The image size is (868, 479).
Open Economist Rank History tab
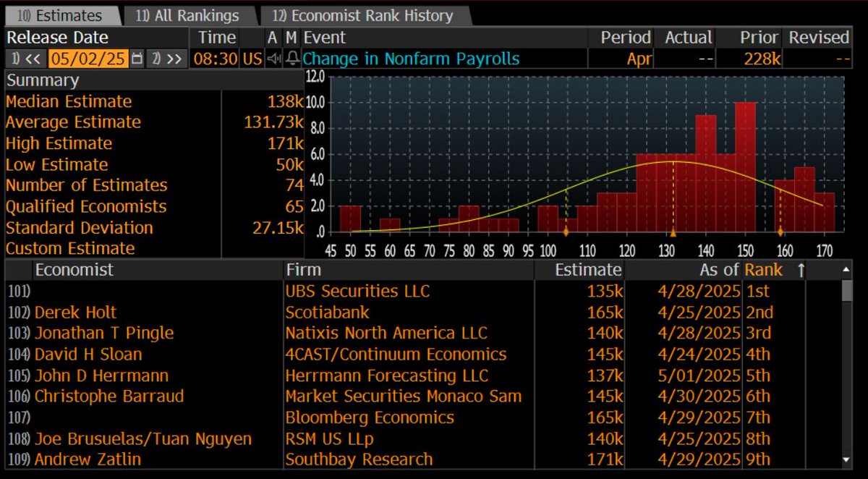point(365,15)
